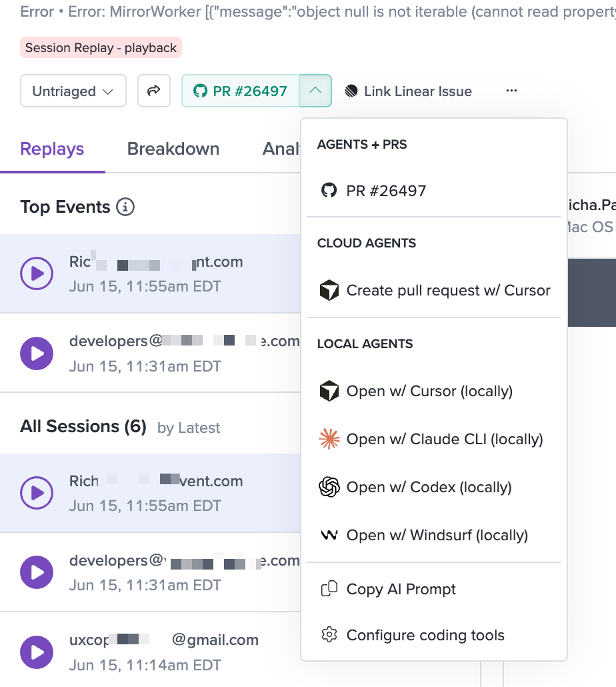Click the Claude starburst icon
Image resolution: width=616 pixels, height=687 pixels.
click(x=329, y=439)
